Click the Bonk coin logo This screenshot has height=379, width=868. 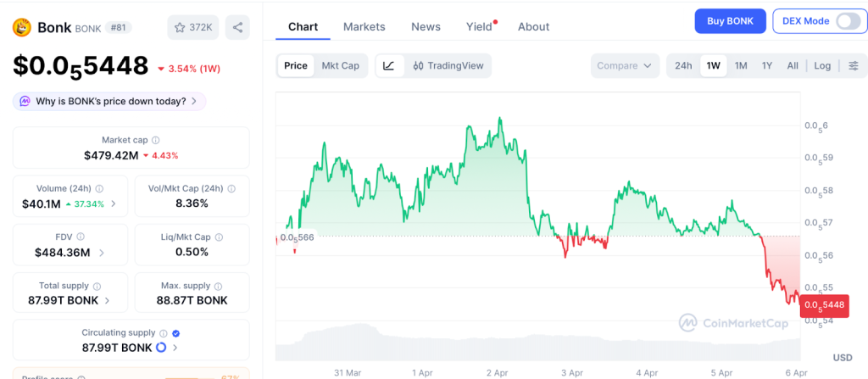click(x=22, y=28)
